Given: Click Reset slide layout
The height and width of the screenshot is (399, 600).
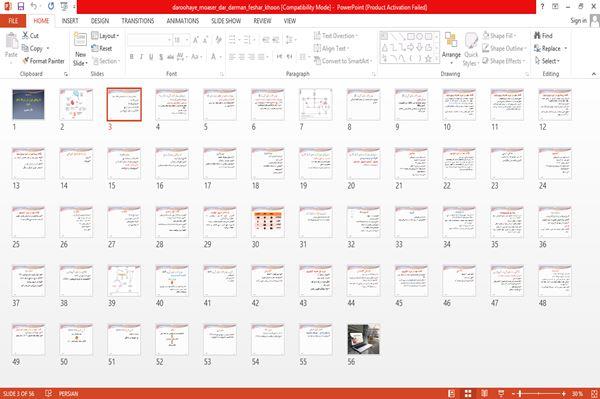Looking at the screenshot, I should click(x=102, y=48).
